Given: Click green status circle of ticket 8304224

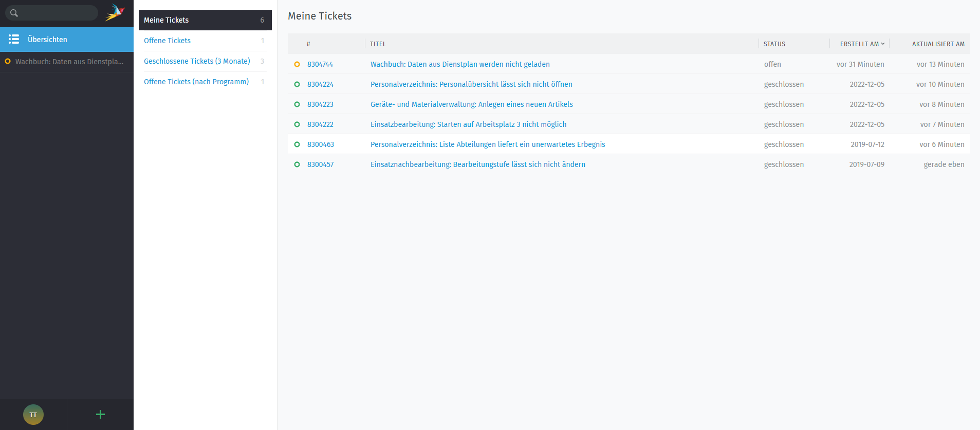Looking at the screenshot, I should click(297, 84).
